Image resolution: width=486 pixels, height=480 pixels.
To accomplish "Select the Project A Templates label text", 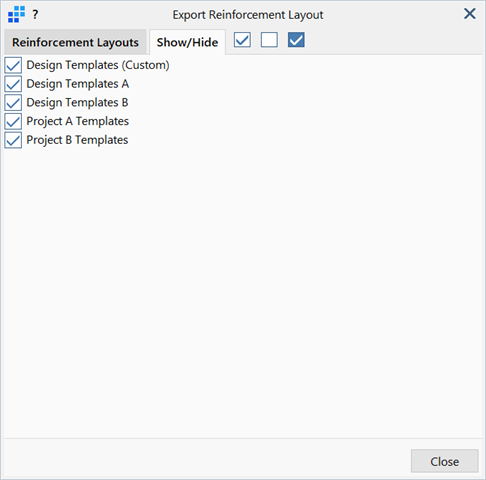I will click(x=78, y=121).
